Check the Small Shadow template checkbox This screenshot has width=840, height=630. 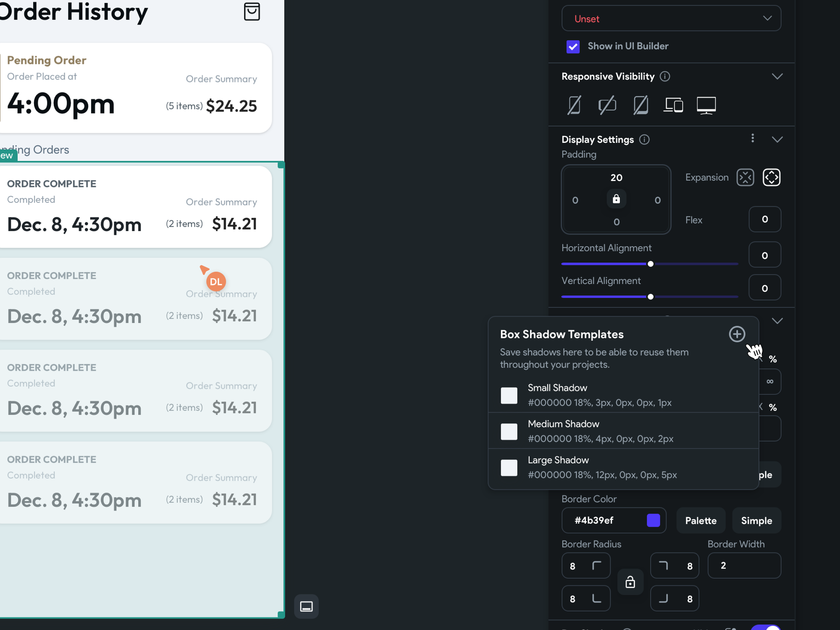tap(509, 395)
